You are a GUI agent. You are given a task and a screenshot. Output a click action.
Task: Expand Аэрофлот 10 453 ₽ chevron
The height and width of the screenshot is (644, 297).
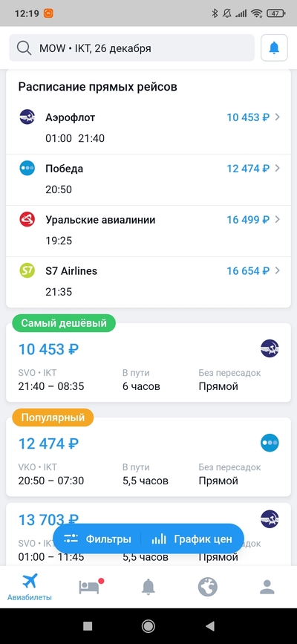278,117
